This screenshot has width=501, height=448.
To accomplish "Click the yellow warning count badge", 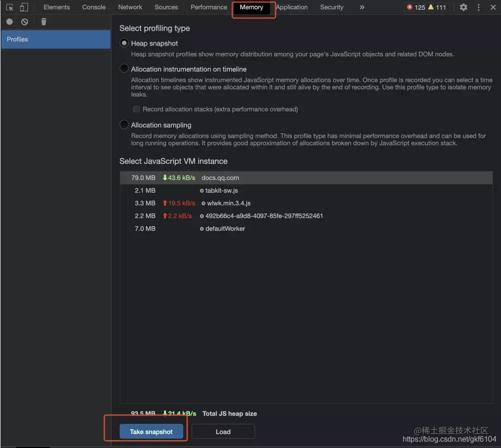I will point(437,7).
